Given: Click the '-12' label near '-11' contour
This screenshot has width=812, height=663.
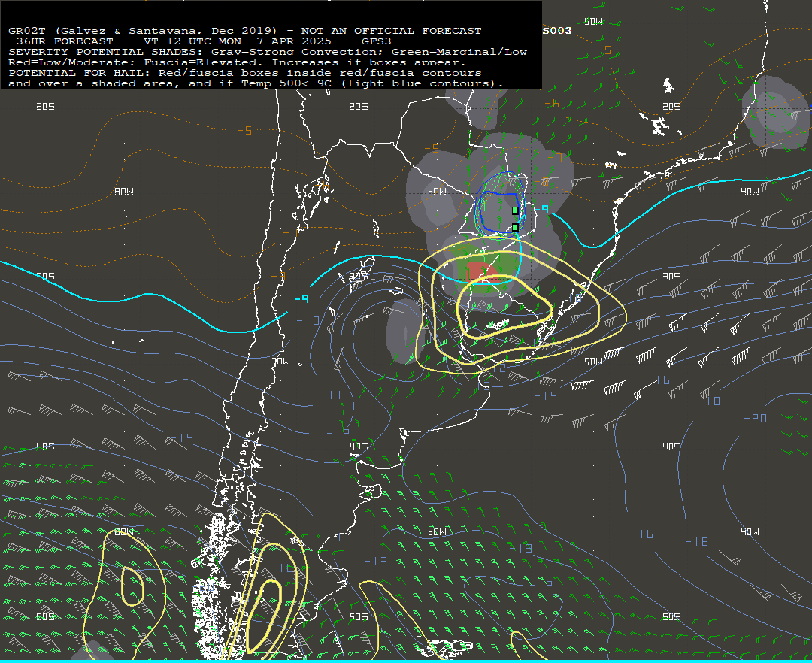Looking at the screenshot, I should [x=338, y=433].
